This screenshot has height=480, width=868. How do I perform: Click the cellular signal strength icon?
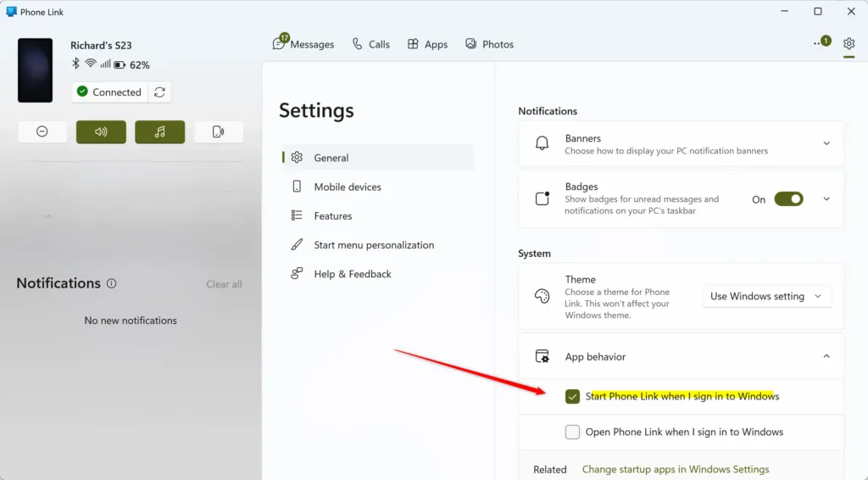point(105,64)
